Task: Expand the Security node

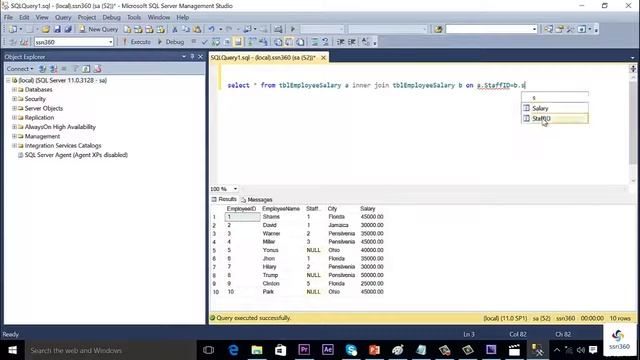Action: point(14,99)
